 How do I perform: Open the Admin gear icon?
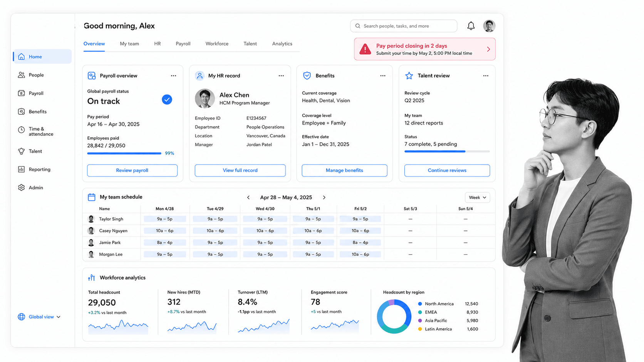(x=22, y=188)
